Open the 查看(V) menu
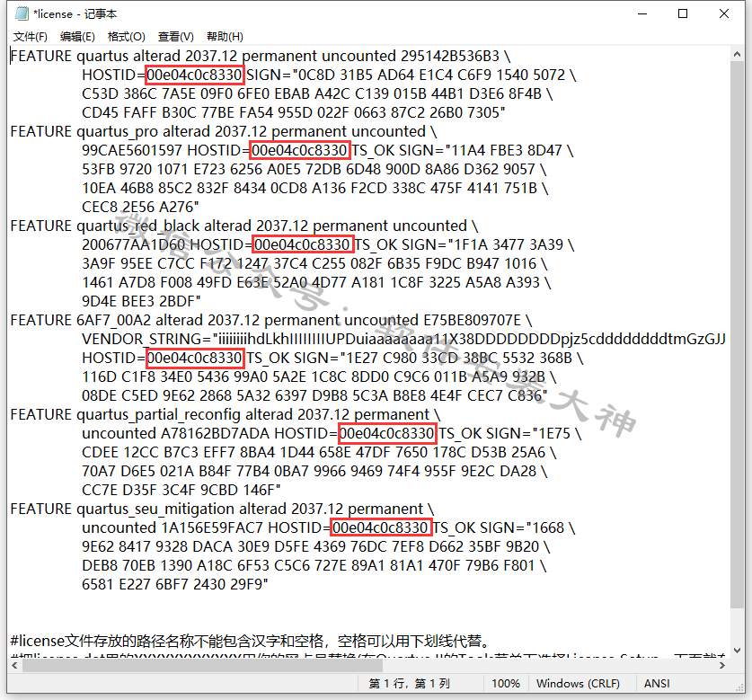This screenshot has height=700, width=752. pyautogui.click(x=176, y=37)
